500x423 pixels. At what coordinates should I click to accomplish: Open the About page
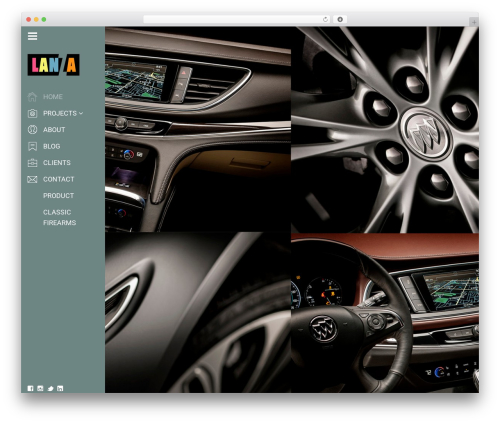tap(54, 130)
